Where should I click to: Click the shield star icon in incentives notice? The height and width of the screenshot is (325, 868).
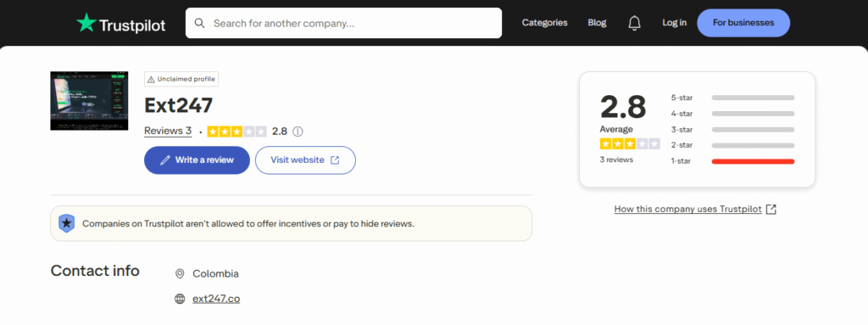pos(66,223)
